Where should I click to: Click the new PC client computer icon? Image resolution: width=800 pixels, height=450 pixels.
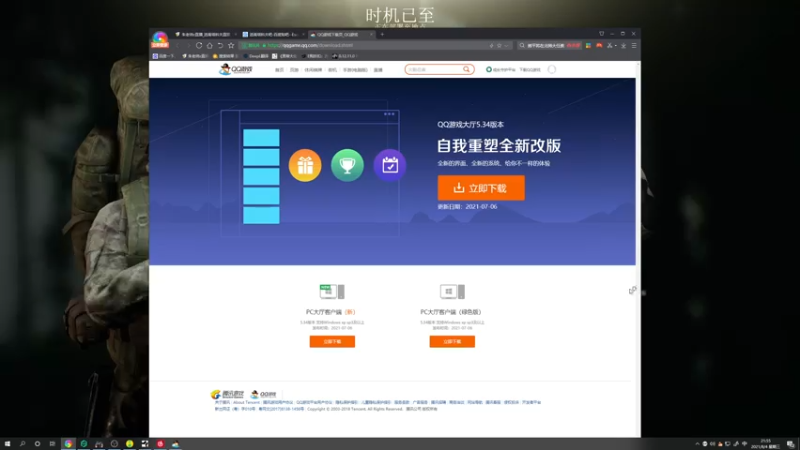tap(332, 292)
